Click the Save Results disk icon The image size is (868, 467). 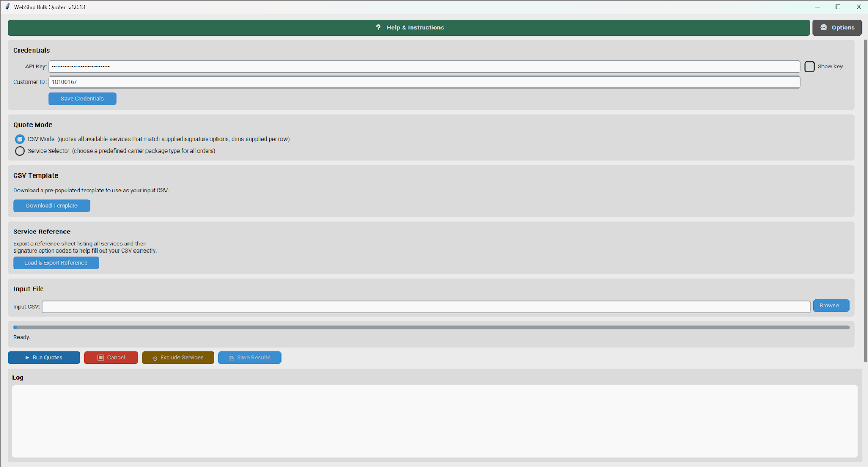click(x=232, y=358)
